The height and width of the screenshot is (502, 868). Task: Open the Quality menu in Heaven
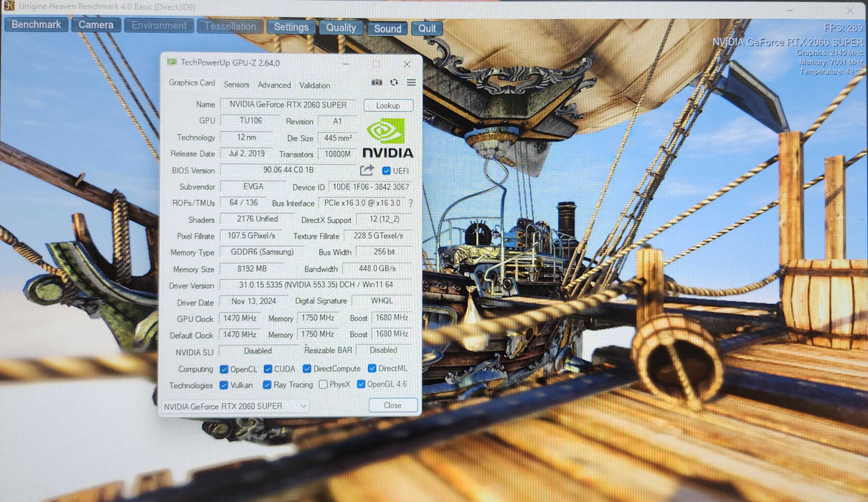click(x=341, y=28)
